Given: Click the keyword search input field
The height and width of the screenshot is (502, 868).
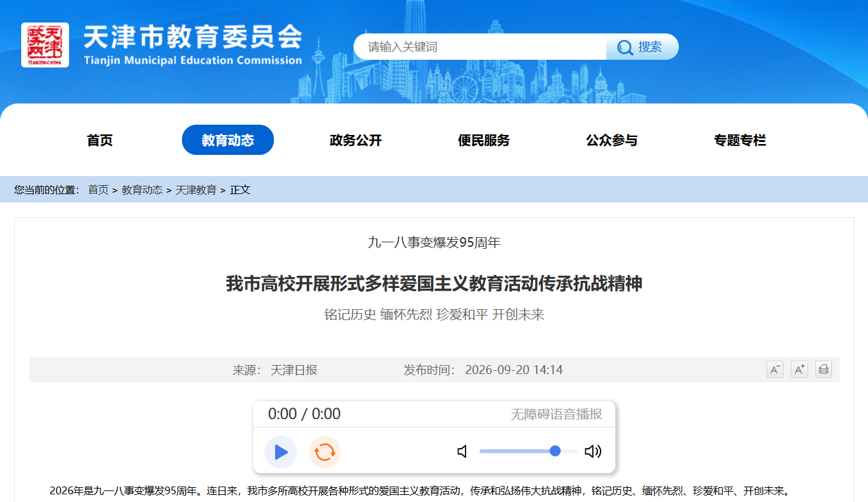Looking at the screenshot, I should [480, 47].
